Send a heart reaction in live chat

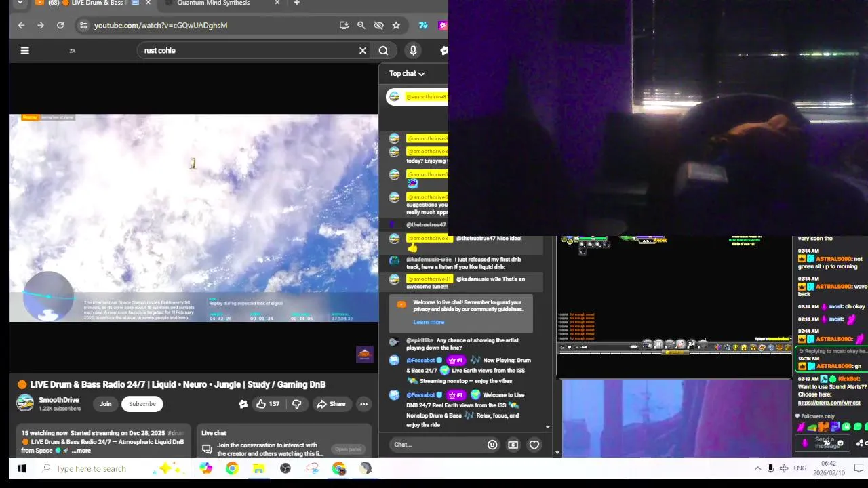(x=534, y=445)
